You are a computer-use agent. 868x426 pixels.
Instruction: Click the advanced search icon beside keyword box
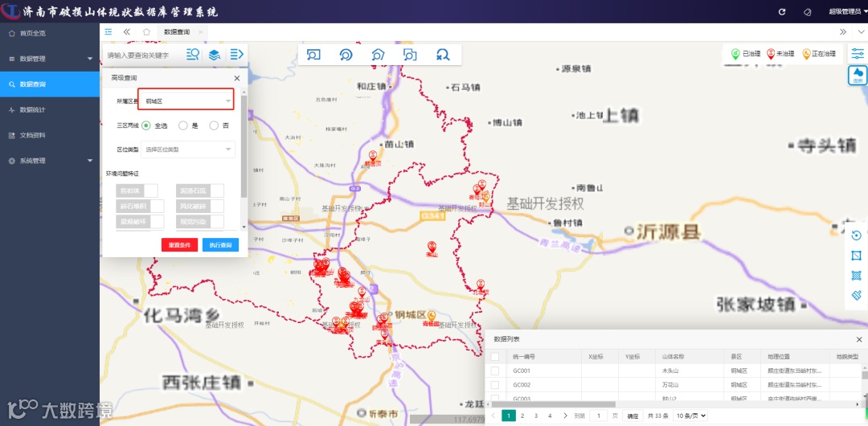coord(193,55)
